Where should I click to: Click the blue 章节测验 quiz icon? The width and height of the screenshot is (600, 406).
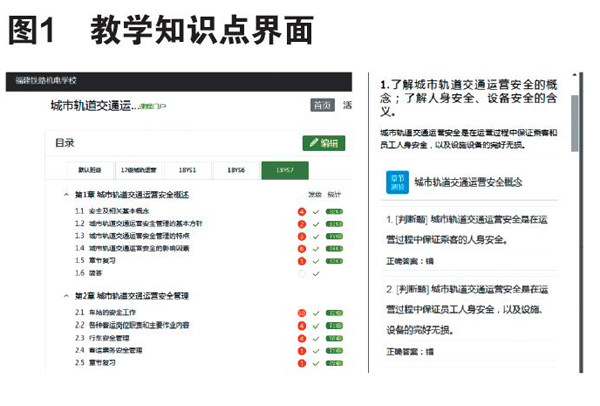[x=397, y=182]
